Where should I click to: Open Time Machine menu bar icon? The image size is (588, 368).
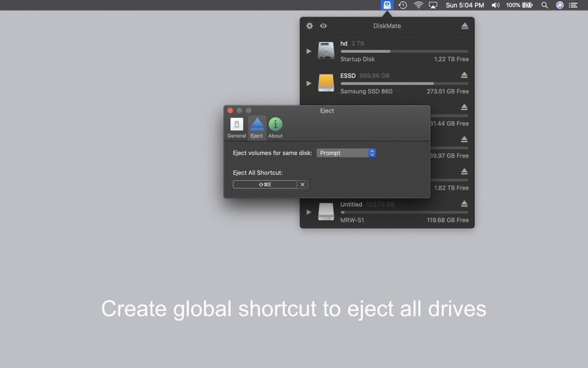403,5
